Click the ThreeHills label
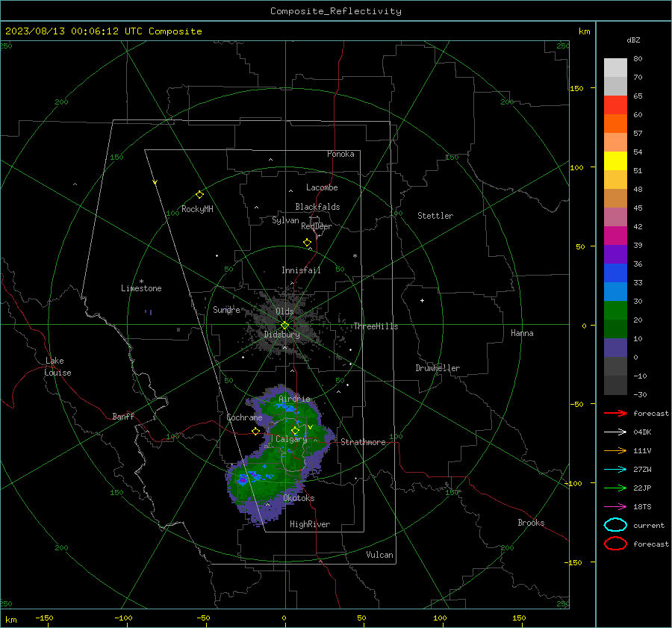Viewport: 672px width, 628px height. [x=376, y=326]
